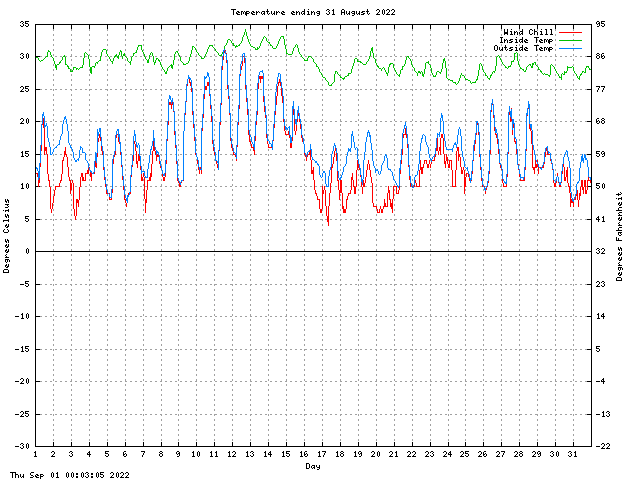
Task: Click the -30 tick on the Celsius axis
Action: tap(22, 446)
